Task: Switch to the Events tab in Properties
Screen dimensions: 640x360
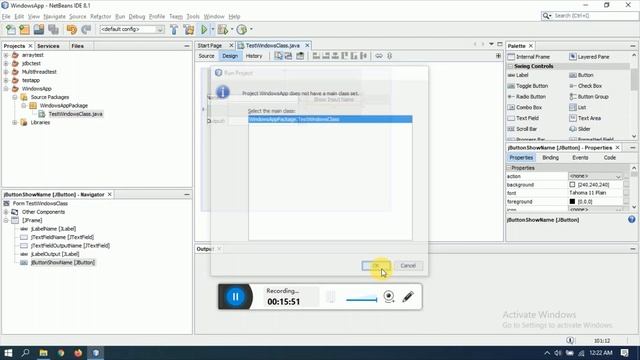Action: point(580,158)
